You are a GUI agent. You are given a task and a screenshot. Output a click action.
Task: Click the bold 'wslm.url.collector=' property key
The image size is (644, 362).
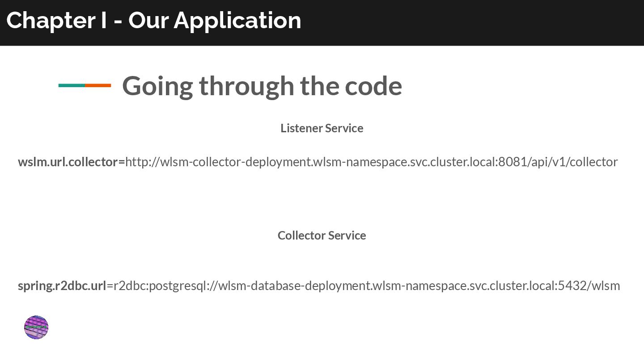[x=71, y=162]
